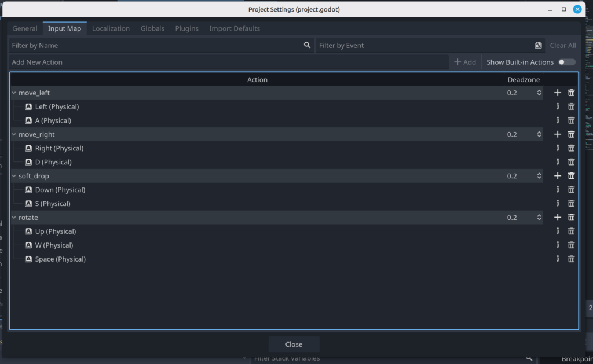
Task: Remove the A (Physical) event binding
Action: pos(571,120)
